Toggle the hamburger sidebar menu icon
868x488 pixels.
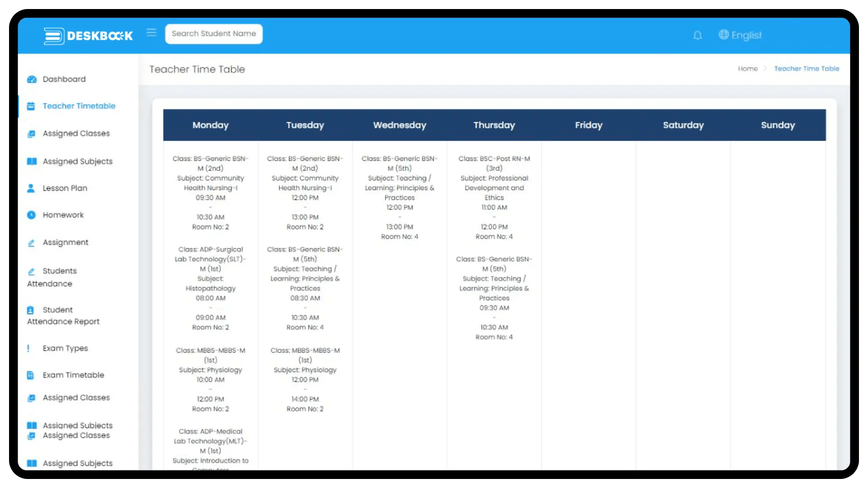151,33
